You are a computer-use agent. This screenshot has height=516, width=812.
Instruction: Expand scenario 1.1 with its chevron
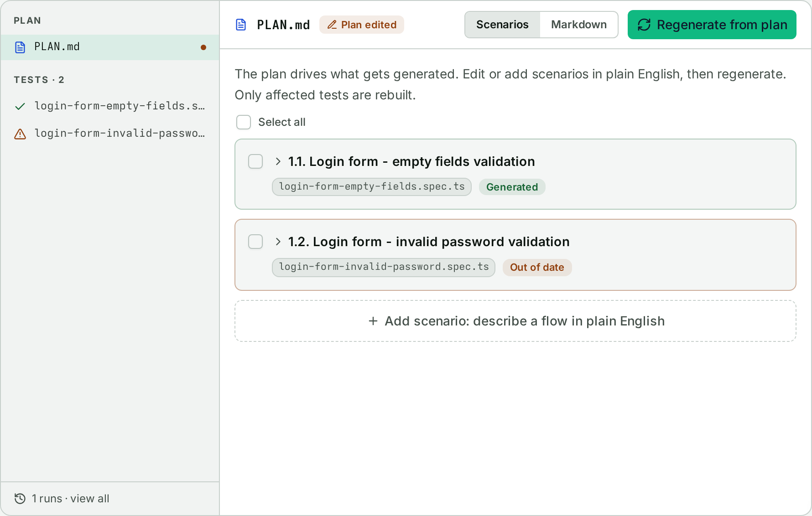(278, 161)
